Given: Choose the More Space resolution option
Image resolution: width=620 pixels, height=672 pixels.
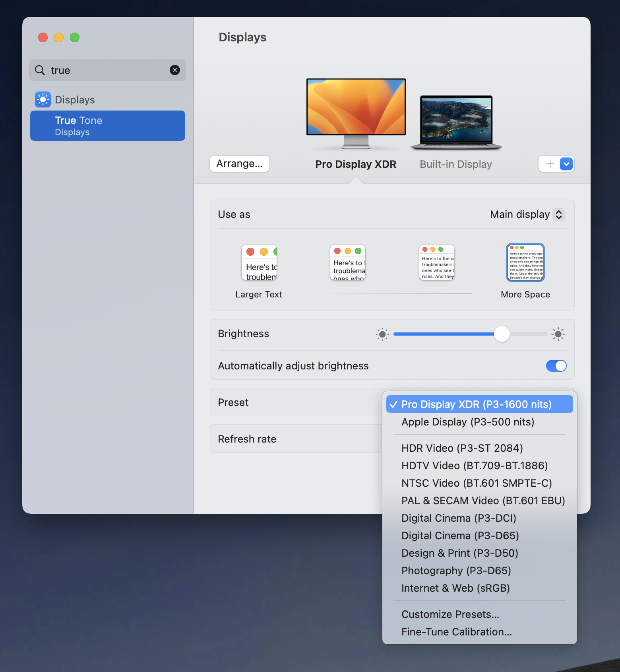Looking at the screenshot, I should 525,262.
